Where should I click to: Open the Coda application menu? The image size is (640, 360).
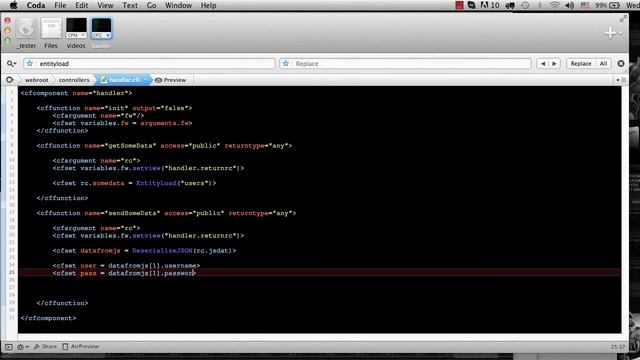click(36, 5)
